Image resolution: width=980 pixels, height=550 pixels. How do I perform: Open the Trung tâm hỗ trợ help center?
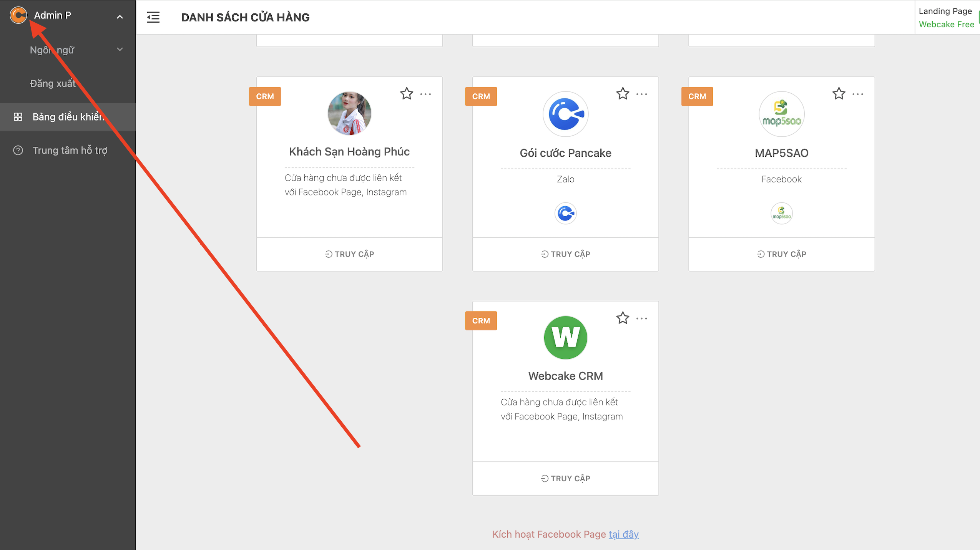70,150
